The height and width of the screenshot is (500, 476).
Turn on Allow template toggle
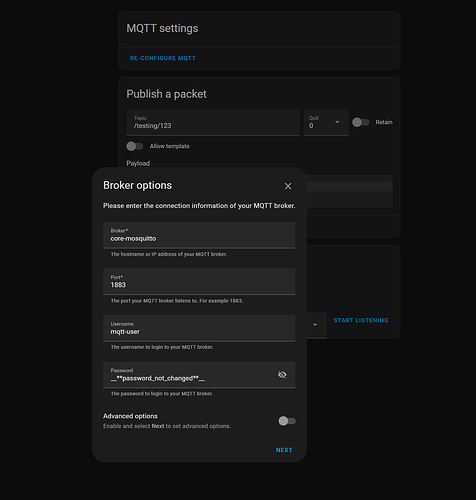click(x=135, y=146)
